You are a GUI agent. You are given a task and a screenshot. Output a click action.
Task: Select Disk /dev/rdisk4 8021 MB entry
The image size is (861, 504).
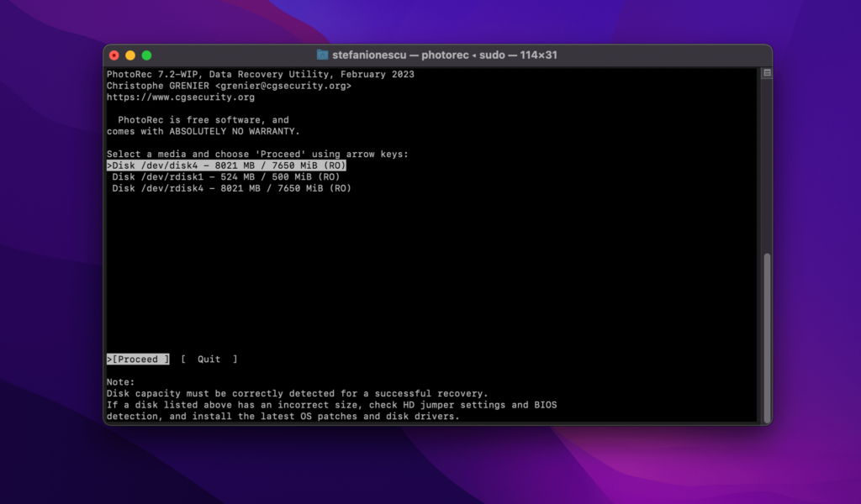pyautogui.click(x=232, y=189)
